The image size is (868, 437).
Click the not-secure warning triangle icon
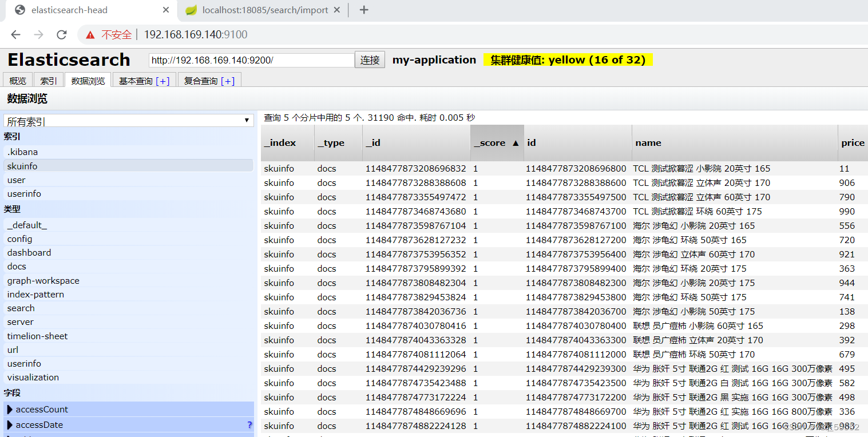click(90, 35)
